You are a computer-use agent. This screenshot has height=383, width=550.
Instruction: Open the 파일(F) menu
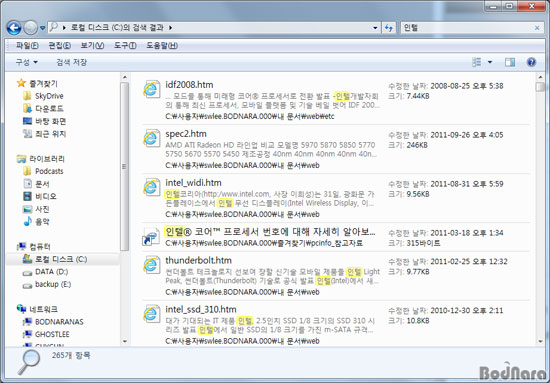click(x=27, y=46)
